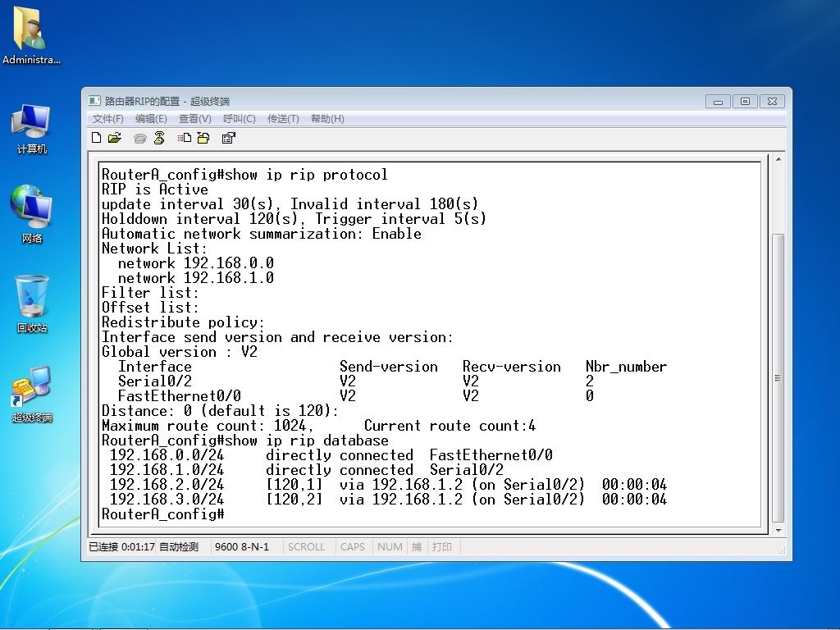Click the 'RIP is Active' line
This screenshot has height=630, width=840.
[x=155, y=189]
